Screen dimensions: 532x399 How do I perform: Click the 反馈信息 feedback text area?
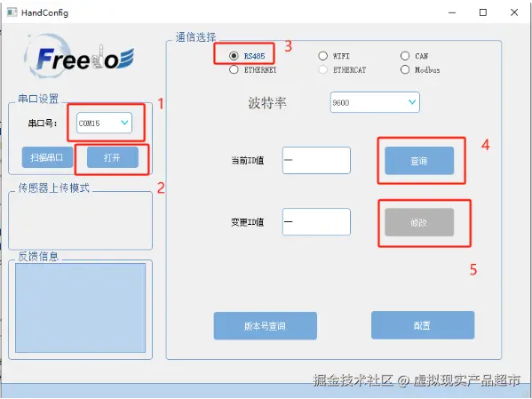pos(81,307)
